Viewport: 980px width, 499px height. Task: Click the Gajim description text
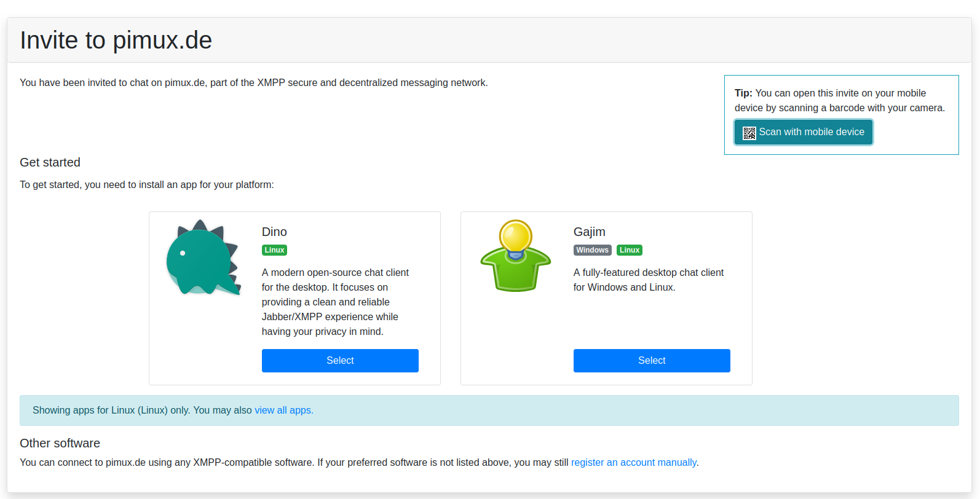(x=648, y=280)
